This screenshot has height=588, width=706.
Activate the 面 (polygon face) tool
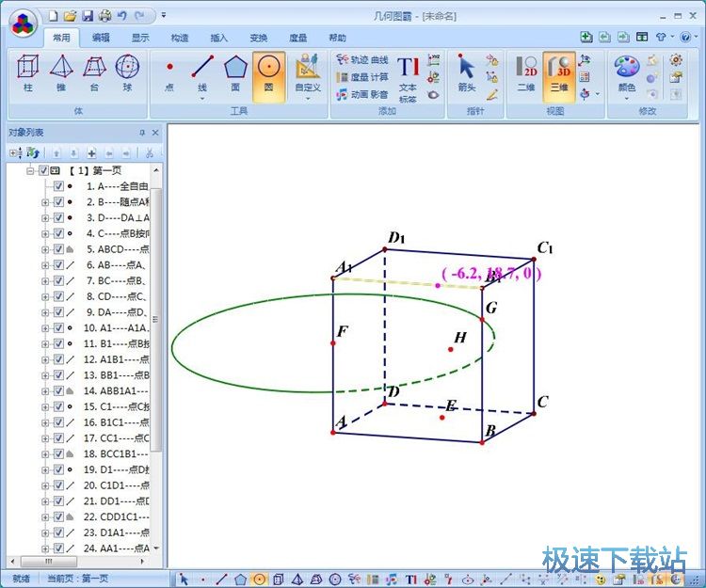[235, 72]
